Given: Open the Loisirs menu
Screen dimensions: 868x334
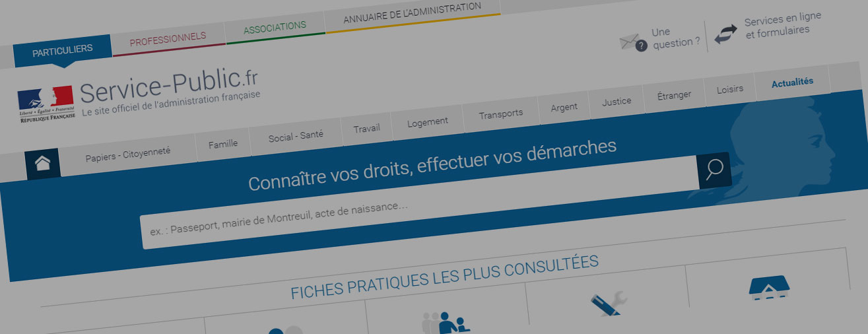Looking at the screenshot, I should point(730,89).
